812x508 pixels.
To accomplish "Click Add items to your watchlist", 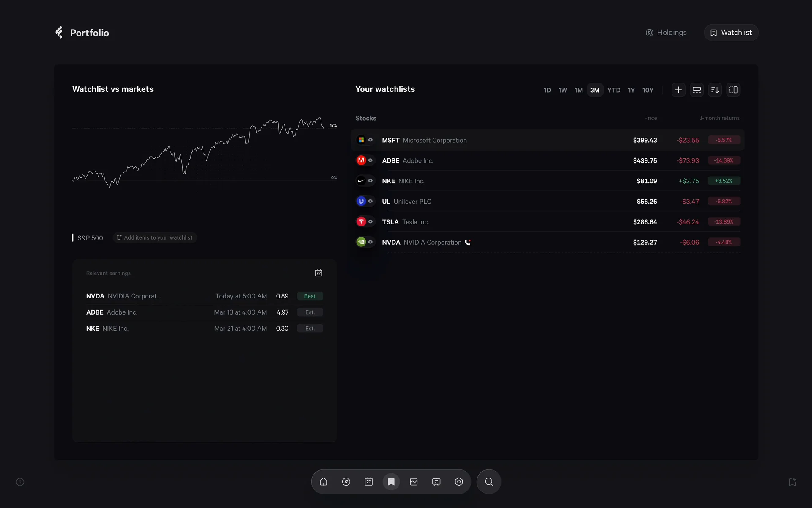I will click(155, 237).
